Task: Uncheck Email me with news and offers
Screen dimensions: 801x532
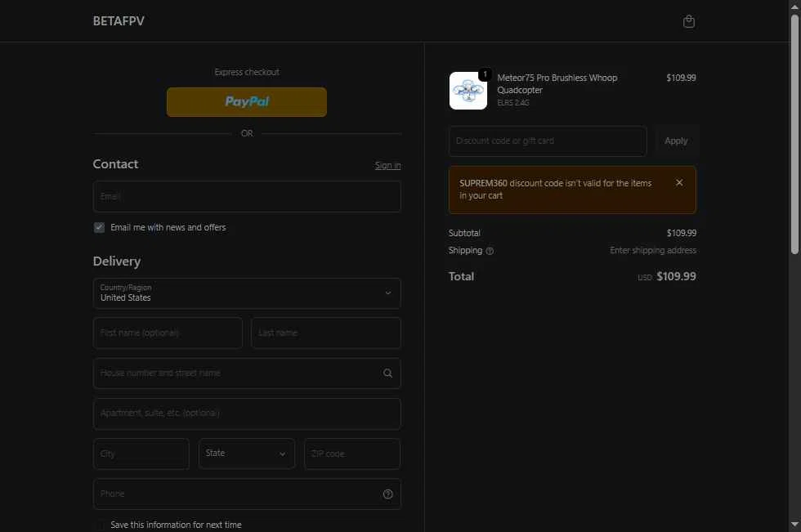Action: click(99, 227)
